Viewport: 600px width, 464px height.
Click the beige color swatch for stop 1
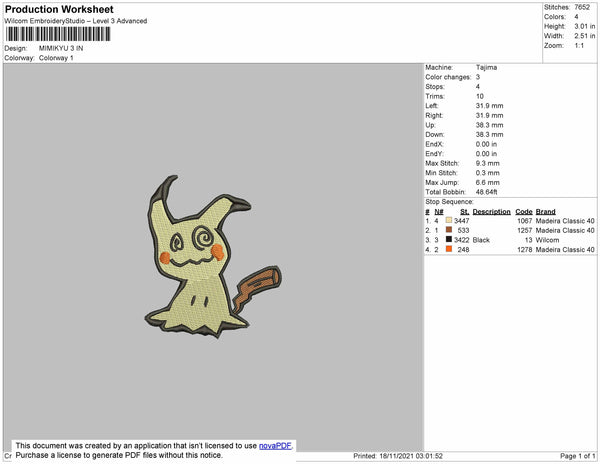449,221
